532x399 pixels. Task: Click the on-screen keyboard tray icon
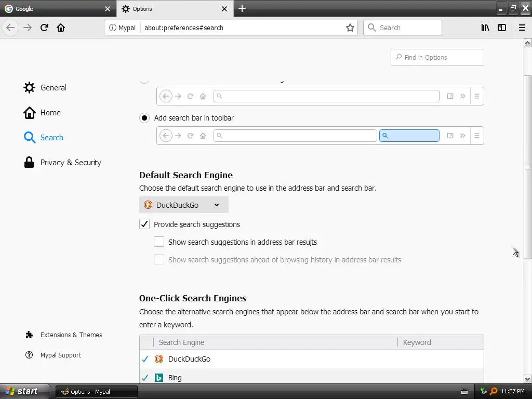[x=464, y=392]
